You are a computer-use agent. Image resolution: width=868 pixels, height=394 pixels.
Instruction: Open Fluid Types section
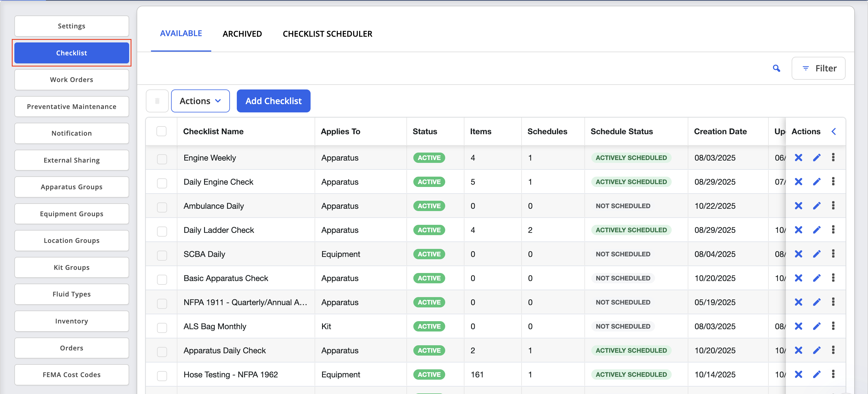click(x=71, y=294)
